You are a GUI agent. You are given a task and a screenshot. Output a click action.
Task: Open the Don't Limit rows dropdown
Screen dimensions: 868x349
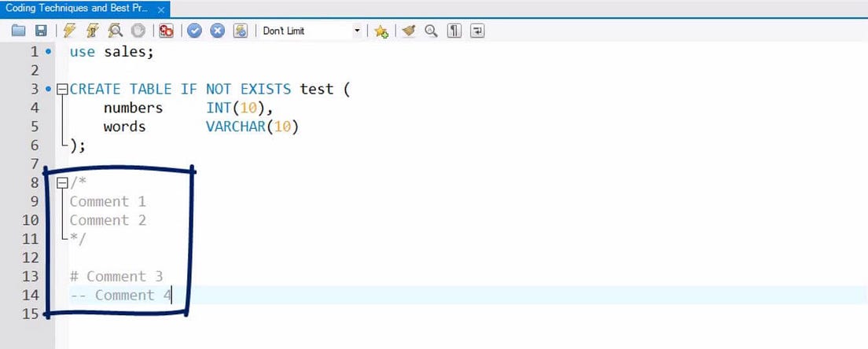[x=311, y=31]
